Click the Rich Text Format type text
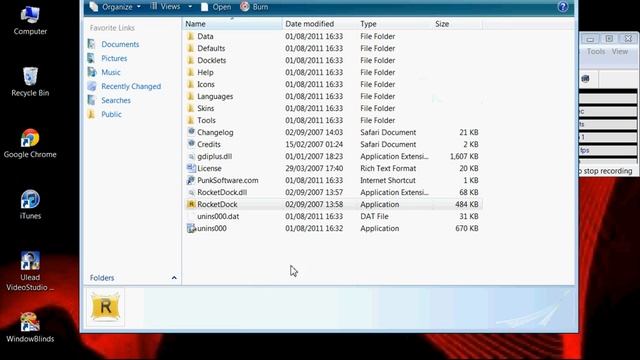 [x=388, y=168]
